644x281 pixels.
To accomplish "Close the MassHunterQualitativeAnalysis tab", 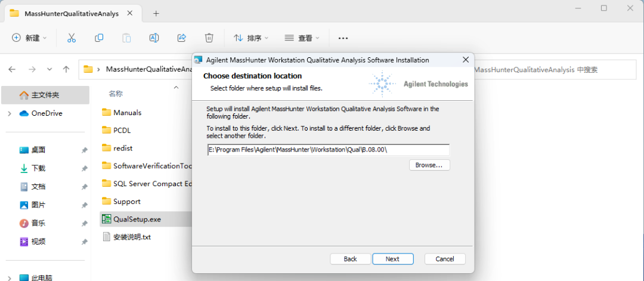I will 130,13.
